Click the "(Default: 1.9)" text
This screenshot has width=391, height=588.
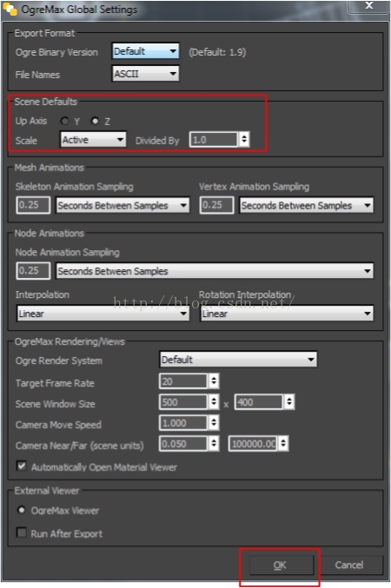coord(217,52)
